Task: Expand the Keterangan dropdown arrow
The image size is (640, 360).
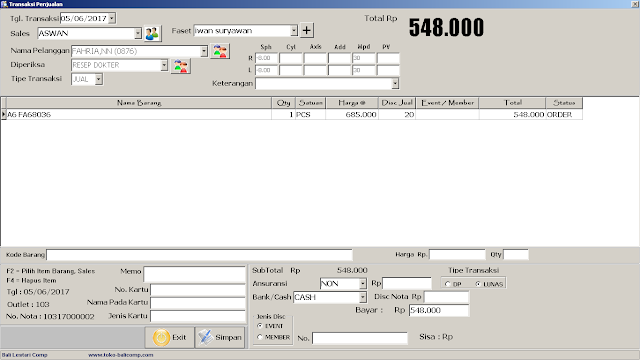Action: [x=395, y=84]
